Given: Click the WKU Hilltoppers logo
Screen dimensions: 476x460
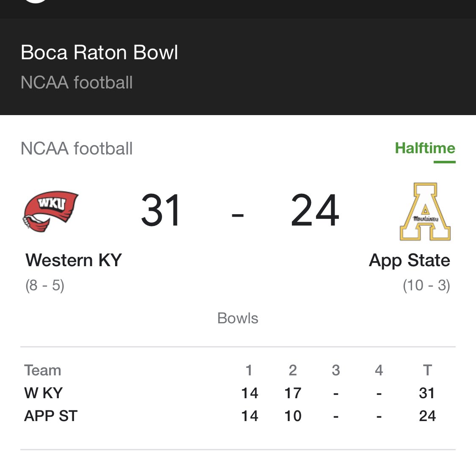Looking at the screenshot, I should (51, 212).
